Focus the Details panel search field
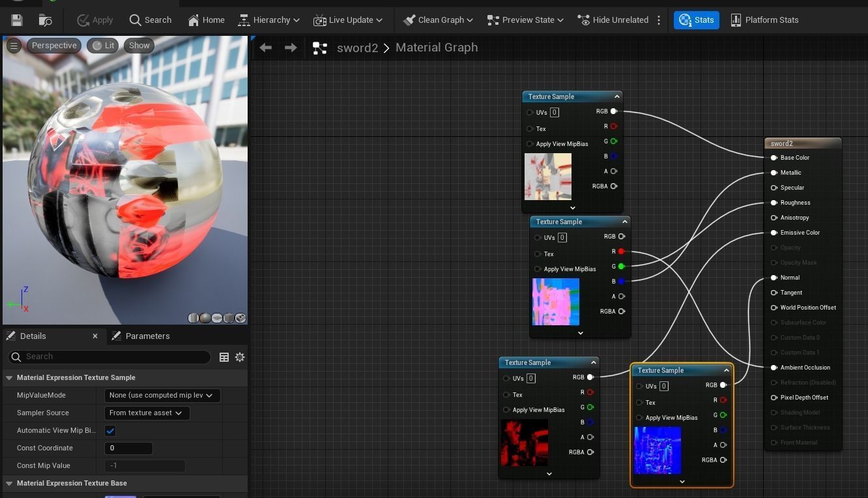868x498 pixels. pos(109,357)
